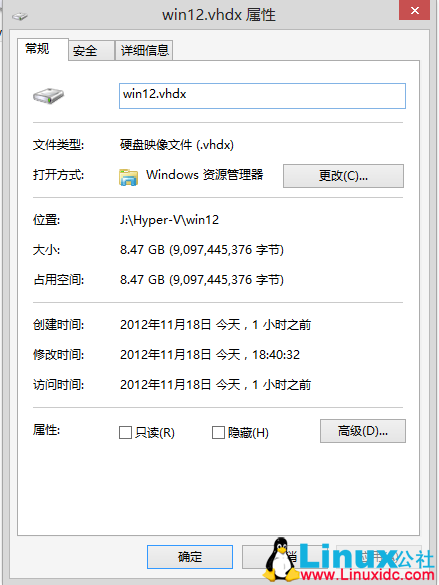Confirm with the 确定 button
This screenshot has width=439, height=585.
190,557
